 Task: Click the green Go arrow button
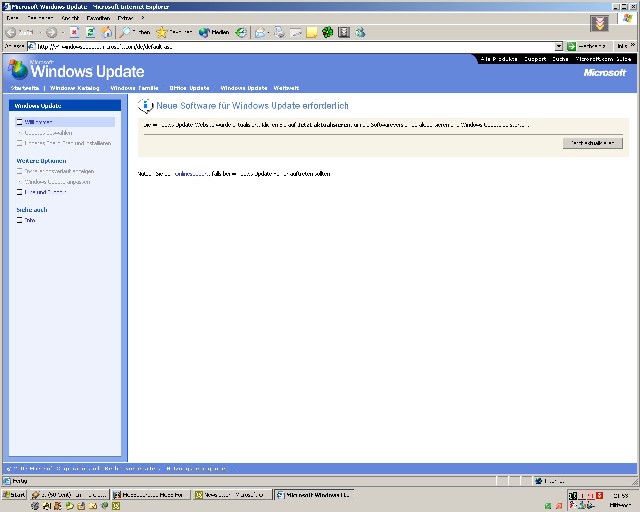pos(571,47)
